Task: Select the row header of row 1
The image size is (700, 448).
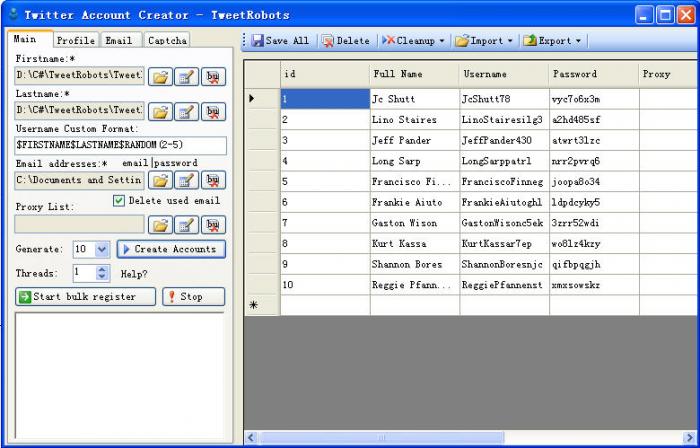Action: [x=262, y=99]
